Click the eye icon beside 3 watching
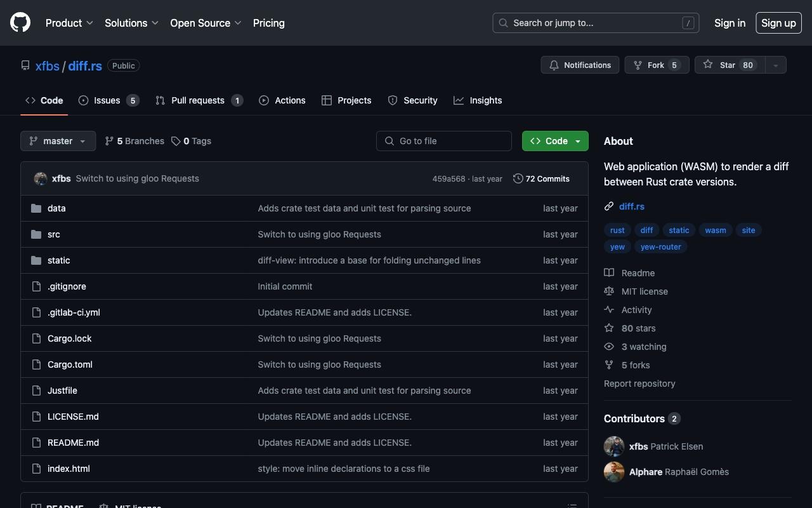Viewport: 812px width, 508px height. tap(609, 347)
